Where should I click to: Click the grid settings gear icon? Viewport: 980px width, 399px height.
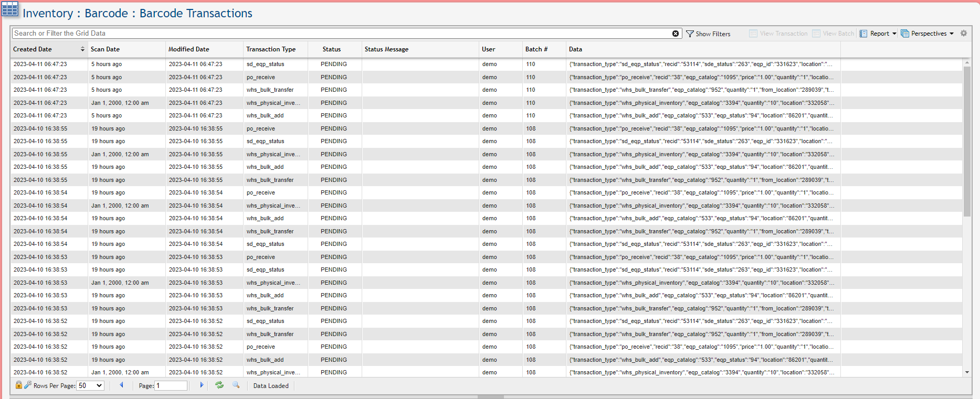coord(964,33)
